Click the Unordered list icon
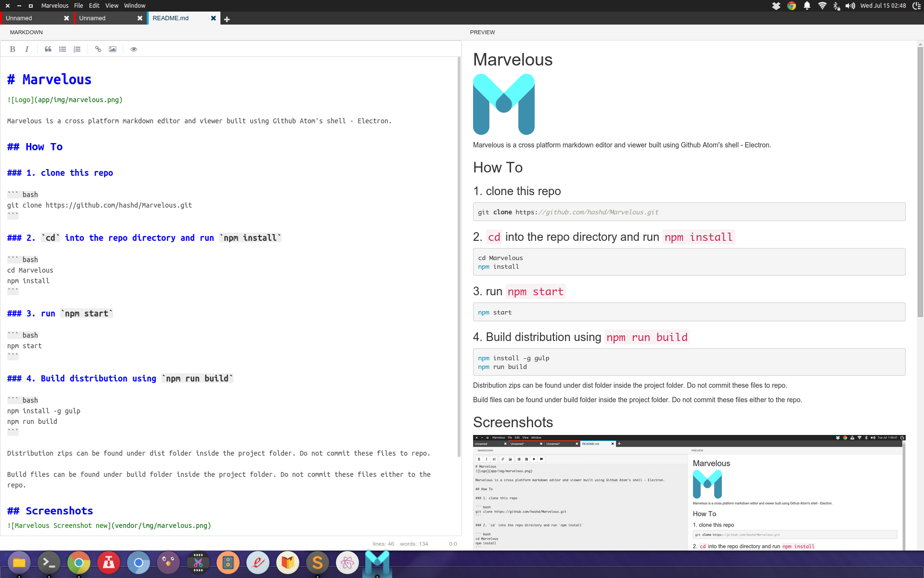 pos(62,49)
